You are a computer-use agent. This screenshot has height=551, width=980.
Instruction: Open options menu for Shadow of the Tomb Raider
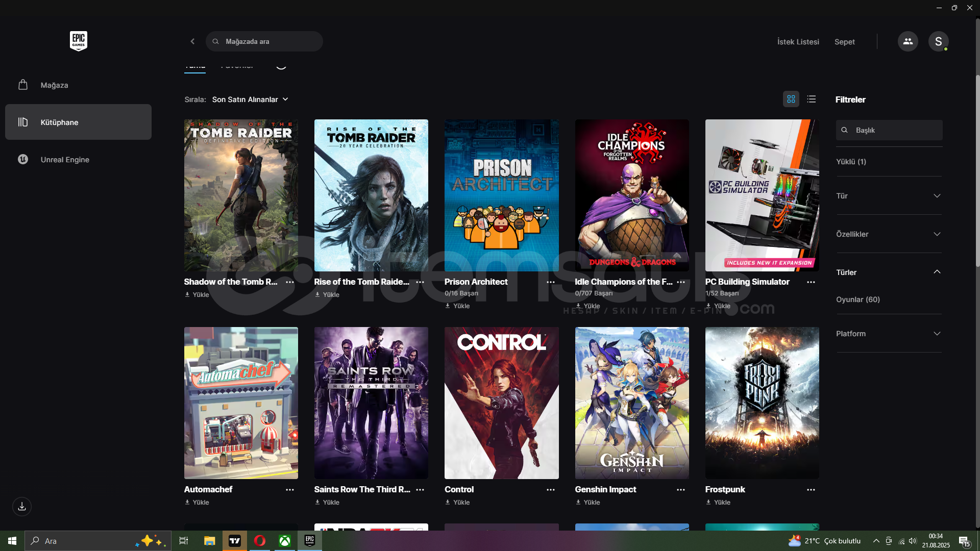tap(290, 282)
